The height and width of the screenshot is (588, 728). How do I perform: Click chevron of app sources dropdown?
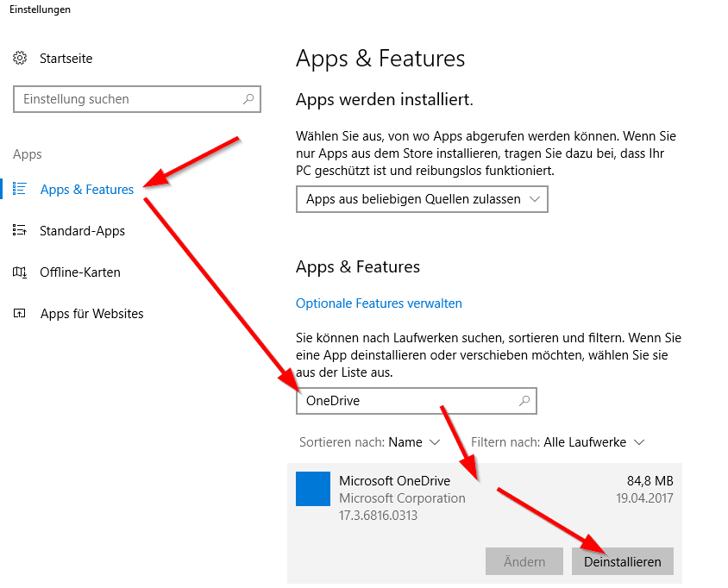pyautogui.click(x=535, y=199)
